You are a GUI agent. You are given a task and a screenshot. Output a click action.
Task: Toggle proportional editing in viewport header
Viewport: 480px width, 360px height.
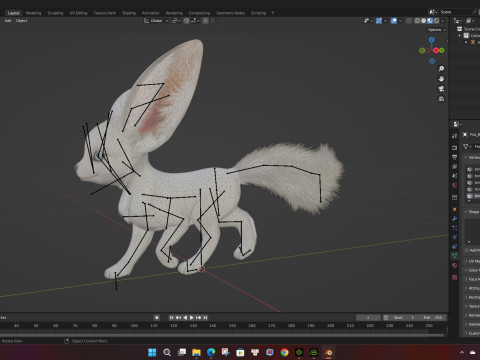pos(205,21)
